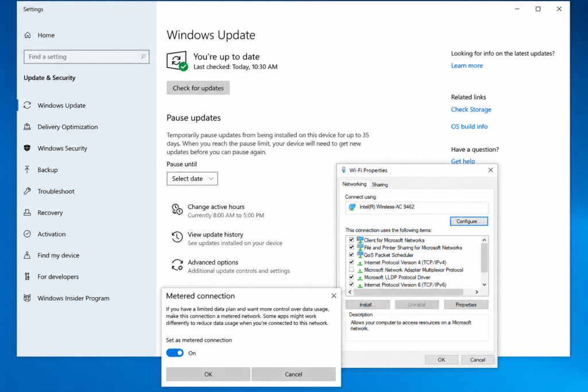Click OK in the Wi-Fi Properties dialog
Image resolution: width=588 pixels, height=392 pixels.
pyautogui.click(x=442, y=360)
